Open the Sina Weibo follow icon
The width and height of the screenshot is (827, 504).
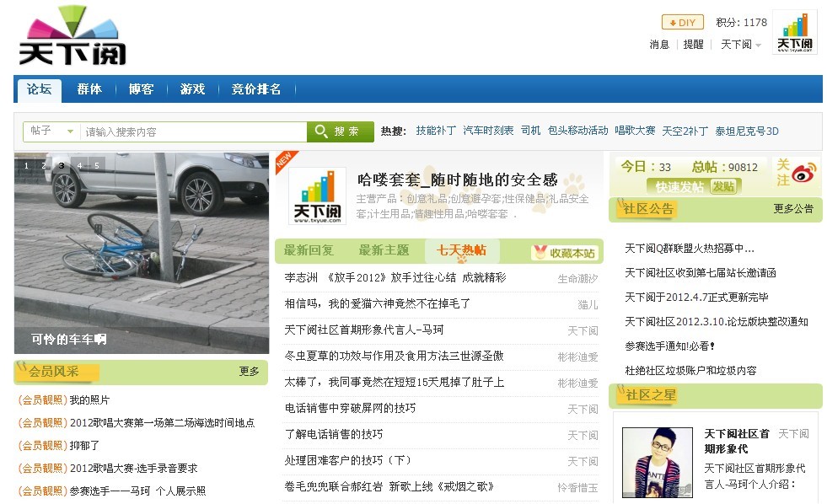805,171
